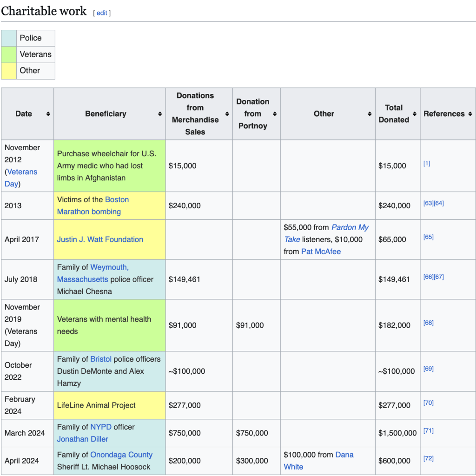The width and height of the screenshot is (476, 476).
Task: Click sort arrows in Beneficiary header
Action: click(159, 114)
